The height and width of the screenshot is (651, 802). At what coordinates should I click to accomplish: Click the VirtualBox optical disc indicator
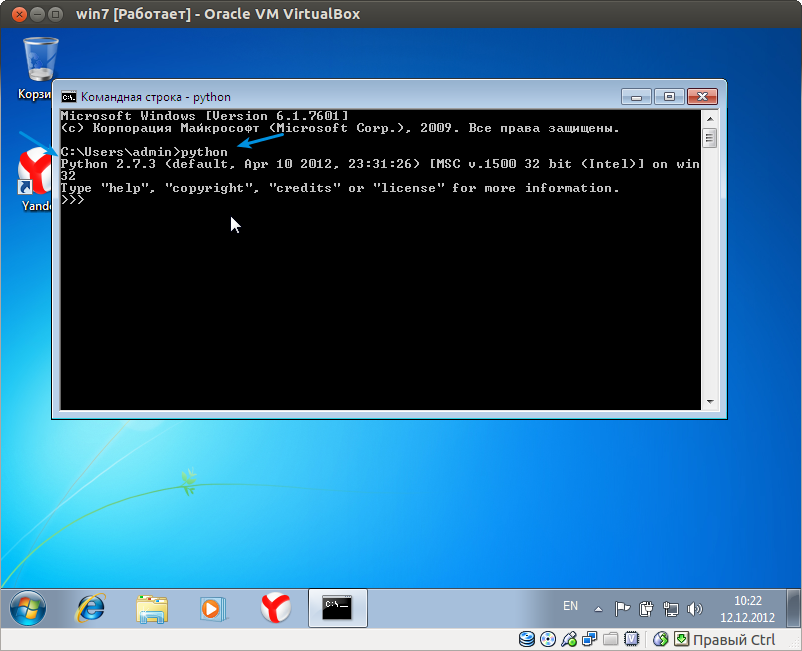(548, 639)
